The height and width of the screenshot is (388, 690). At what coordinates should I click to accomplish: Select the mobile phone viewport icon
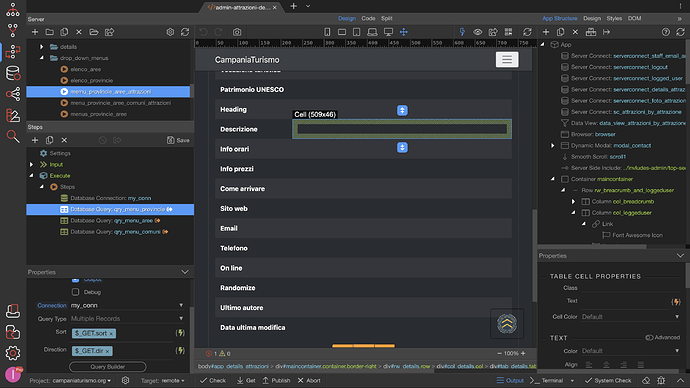tap(327, 32)
